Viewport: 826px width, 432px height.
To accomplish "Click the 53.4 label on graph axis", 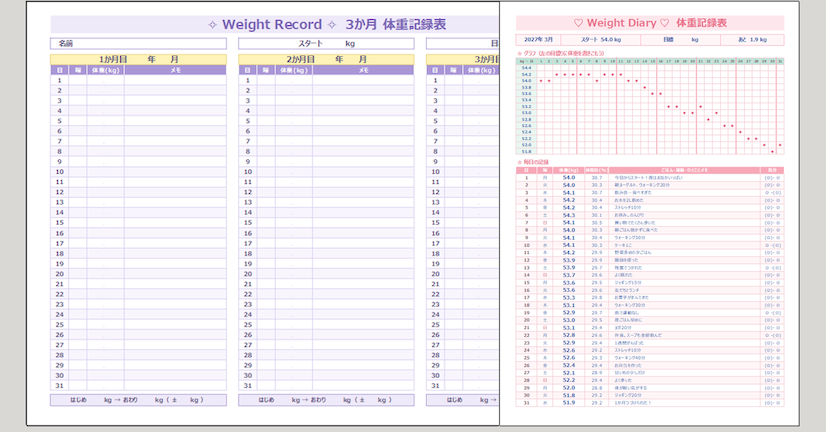I will click(526, 100).
